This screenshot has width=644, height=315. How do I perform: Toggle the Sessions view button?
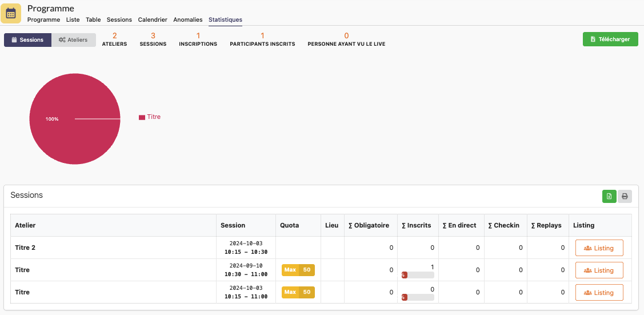pyautogui.click(x=27, y=40)
